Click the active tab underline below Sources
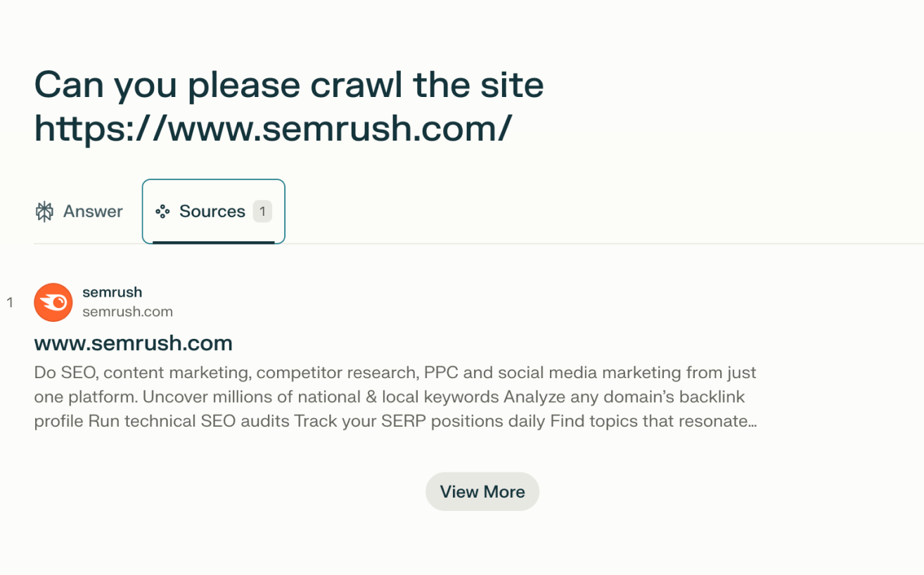The width and height of the screenshot is (924, 575). [212, 242]
